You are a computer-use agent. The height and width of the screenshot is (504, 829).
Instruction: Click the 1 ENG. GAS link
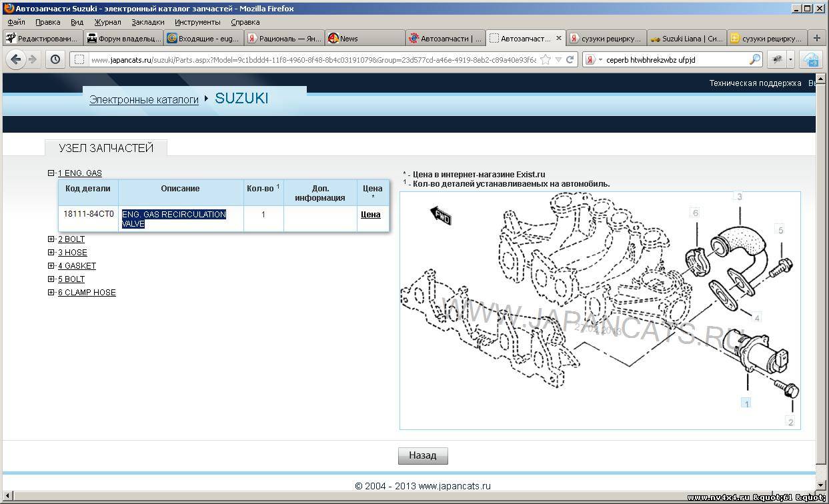coord(80,173)
